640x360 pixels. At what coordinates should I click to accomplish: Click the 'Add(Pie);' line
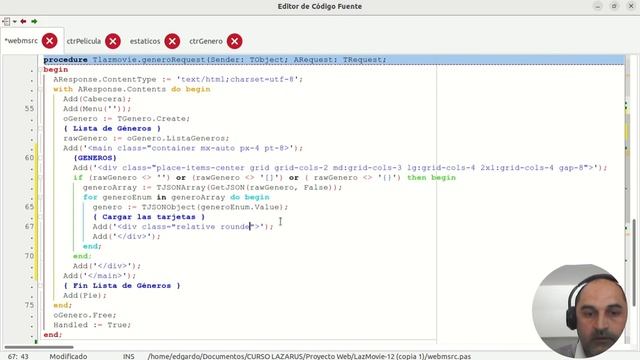click(x=84, y=295)
